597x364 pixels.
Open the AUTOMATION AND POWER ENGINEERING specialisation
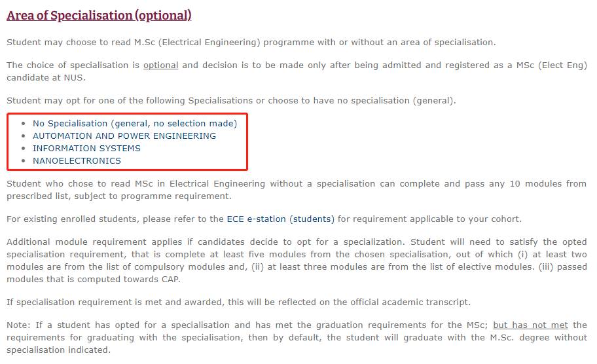(x=124, y=136)
